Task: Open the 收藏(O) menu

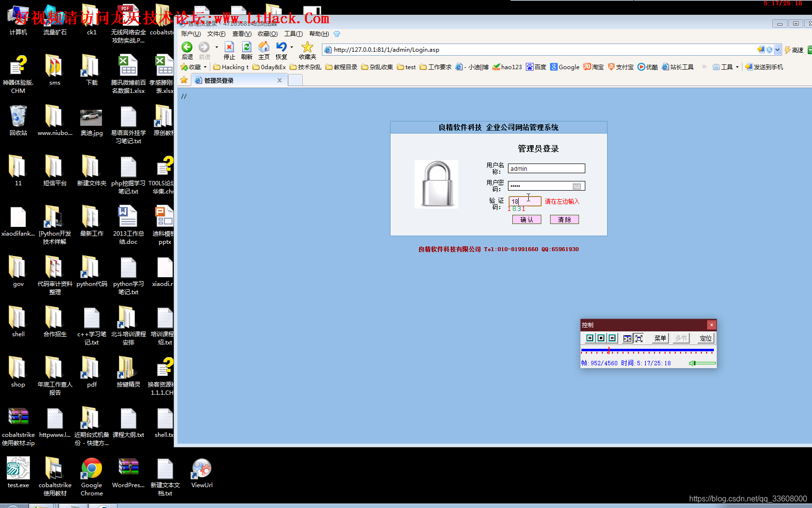Action: (x=267, y=34)
